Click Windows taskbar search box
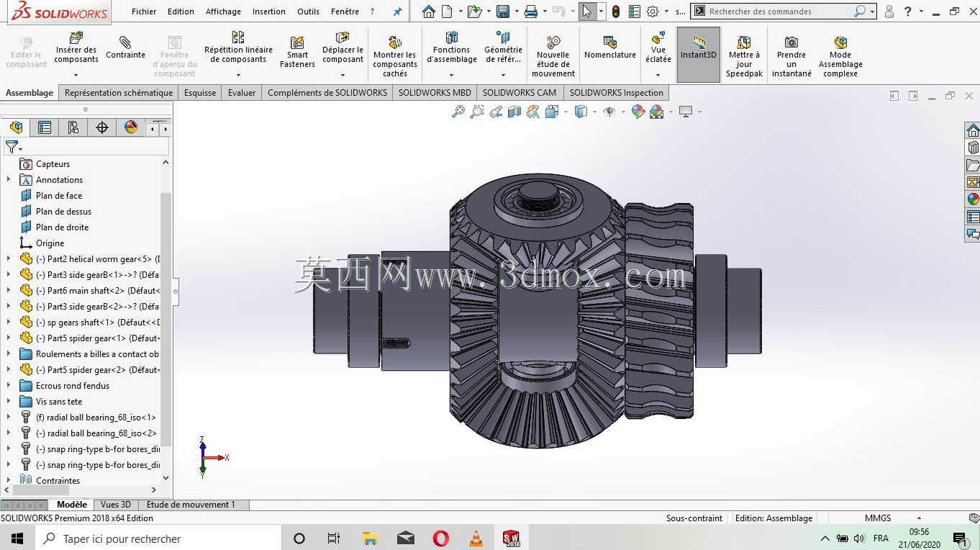980x550 pixels. [158, 538]
